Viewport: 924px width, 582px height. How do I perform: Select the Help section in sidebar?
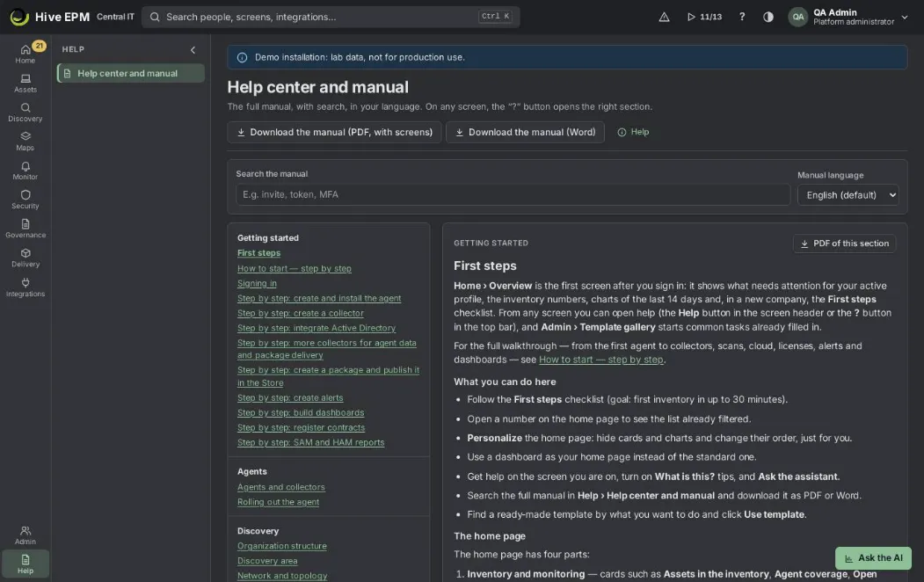coord(25,564)
